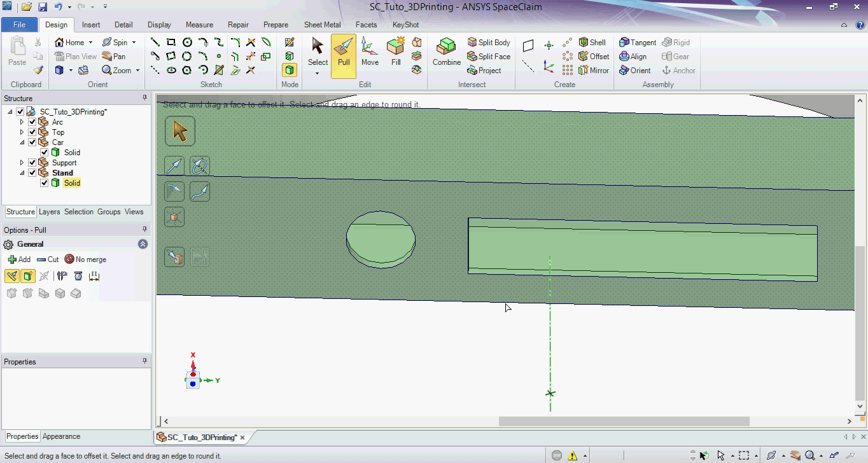Click the Cut option button
This screenshot has height=463, width=868.
pyautogui.click(x=48, y=259)
